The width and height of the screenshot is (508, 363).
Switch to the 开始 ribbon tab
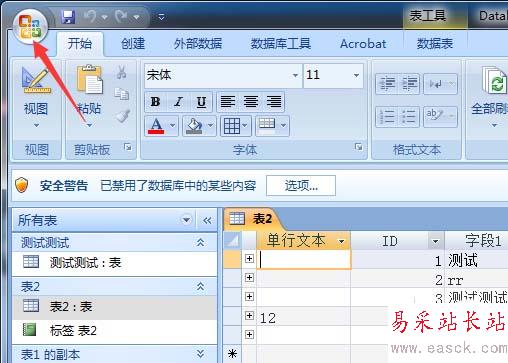[79, 44]
